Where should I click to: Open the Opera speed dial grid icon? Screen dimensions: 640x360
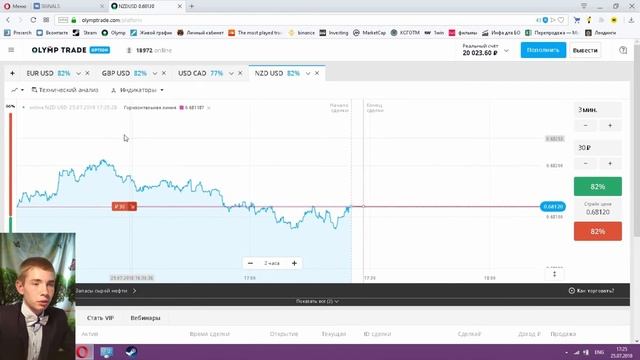[x=46, y=20]
